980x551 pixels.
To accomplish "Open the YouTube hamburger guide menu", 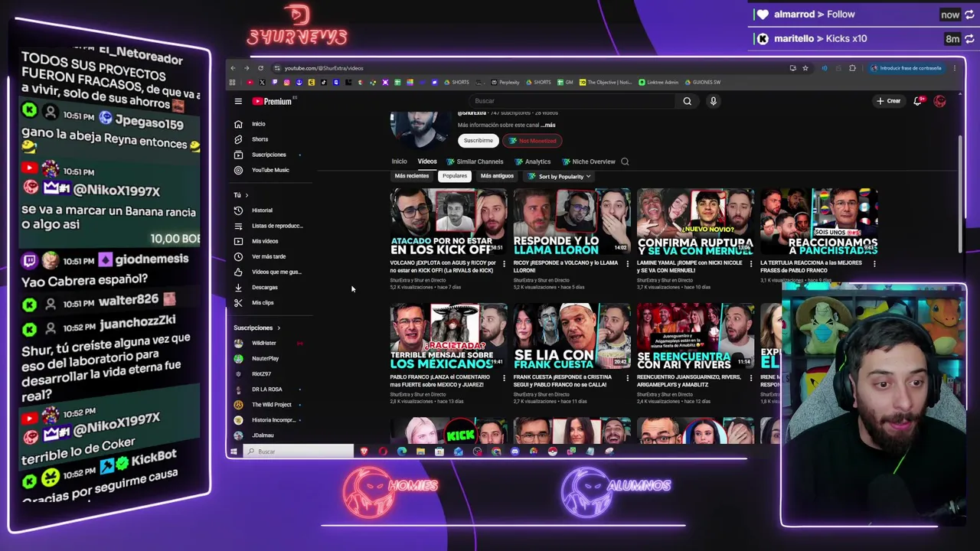I will tap(238, 101).
